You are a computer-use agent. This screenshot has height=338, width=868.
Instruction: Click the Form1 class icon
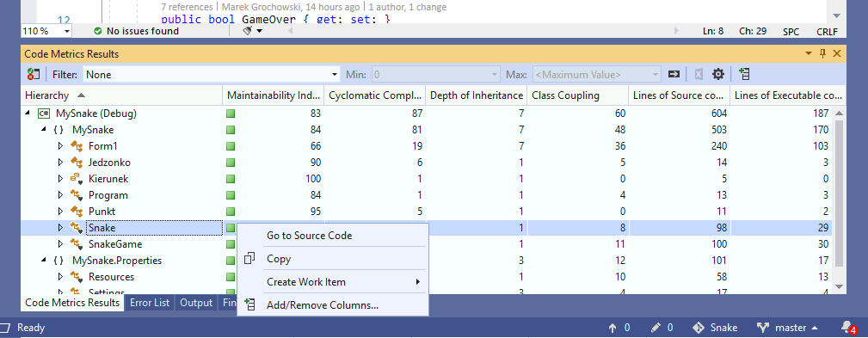[x=77, y=146]
